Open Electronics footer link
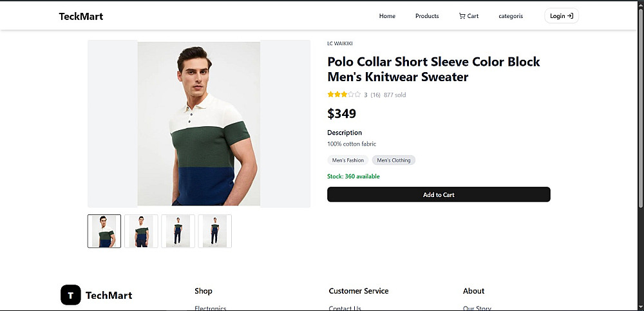This screenshot has width=644, height=311. tap(211, 308)
